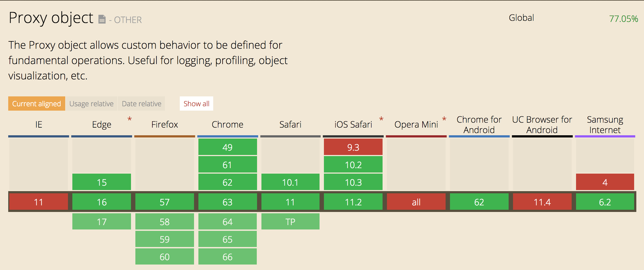
Task: Select Samsung Internet 4 cell
Action: (x=605, y=182)
